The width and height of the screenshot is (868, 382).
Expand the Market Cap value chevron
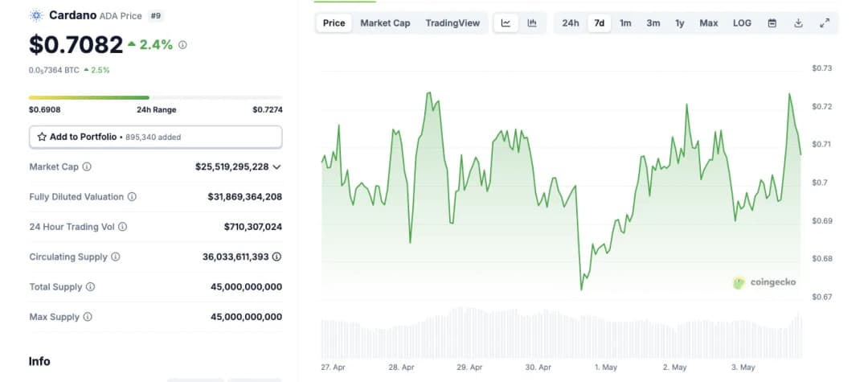276,166
